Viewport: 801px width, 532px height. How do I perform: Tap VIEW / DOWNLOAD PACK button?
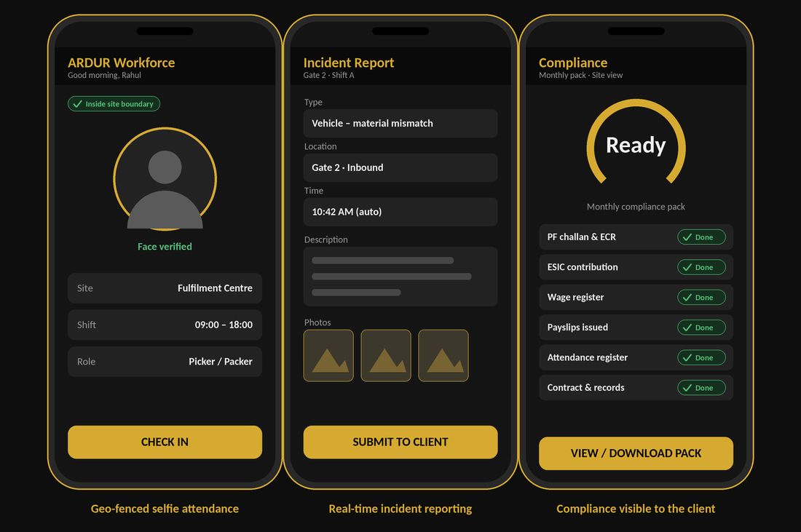point(636,453)
